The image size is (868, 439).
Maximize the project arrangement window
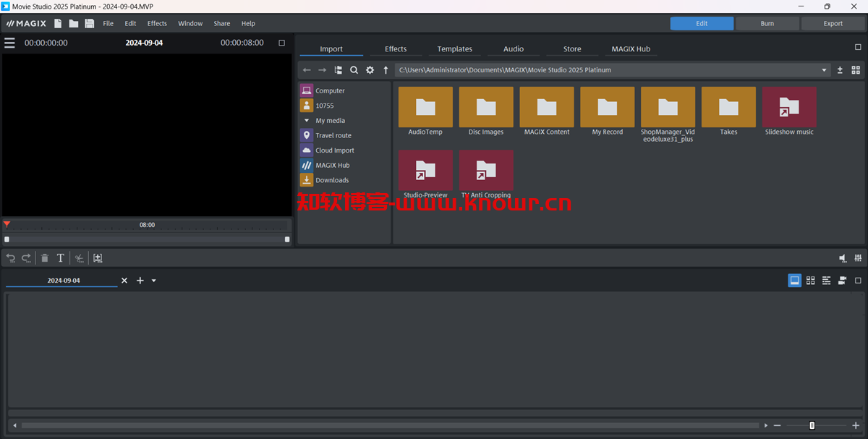858,280
